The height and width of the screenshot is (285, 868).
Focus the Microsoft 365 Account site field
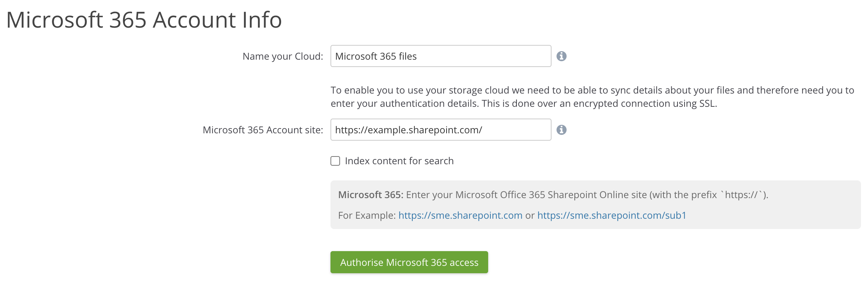pos(440,130)
